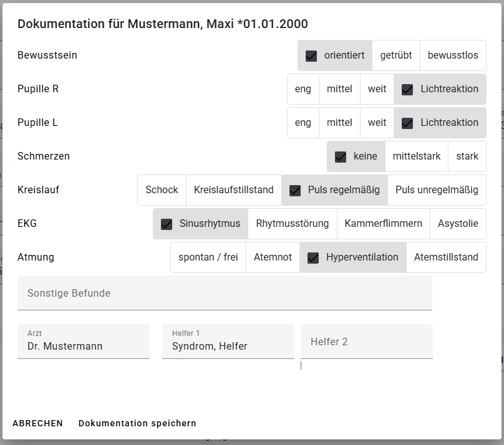Select 'mittelstark' pain level
Image resolution: width=504 pixels, height=445 pixels.
coord(417,156)
